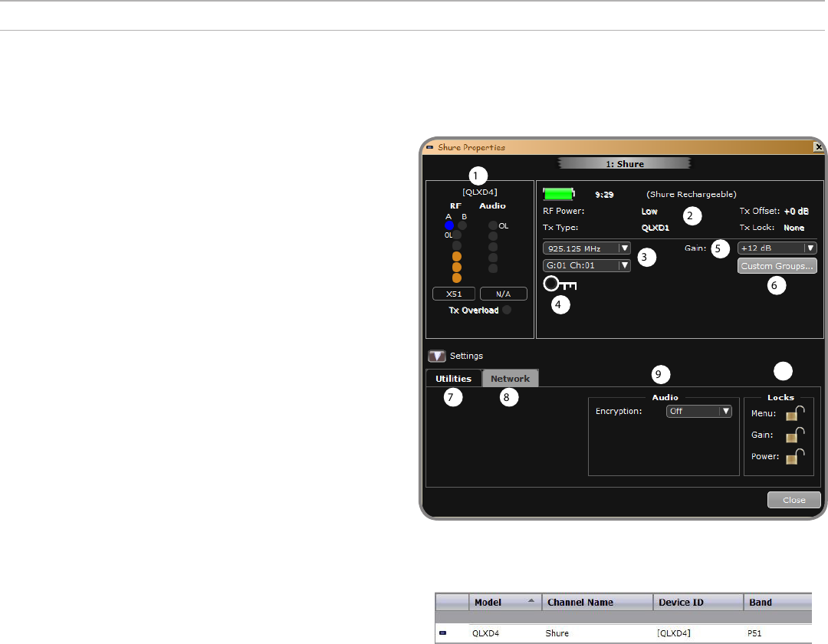Click the X51 band field
The height and width of the screenshot is (644, 828).
click(454, 294)
